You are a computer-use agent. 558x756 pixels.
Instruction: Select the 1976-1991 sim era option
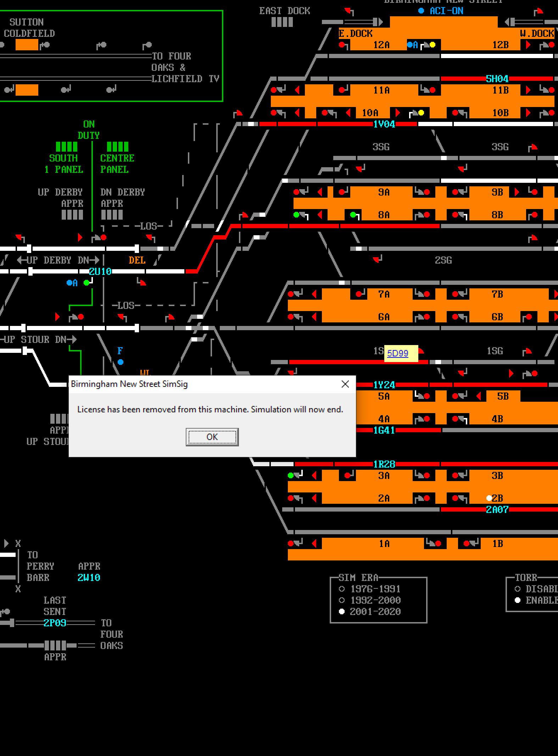(342, 589)
